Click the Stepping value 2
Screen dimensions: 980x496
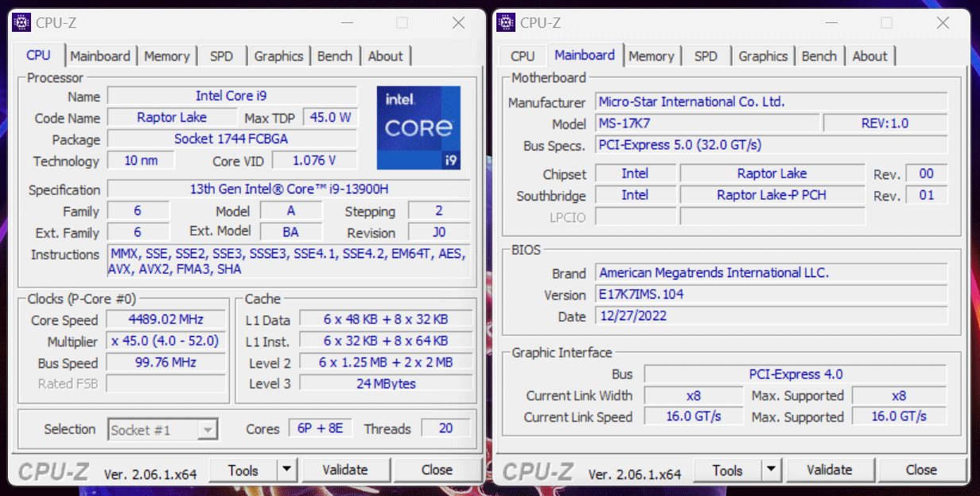pos(439,210)
